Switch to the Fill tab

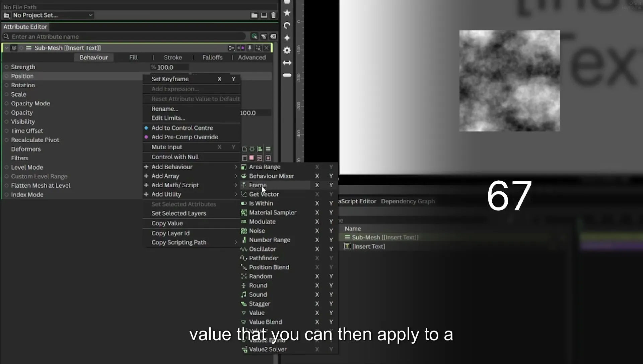133,58
